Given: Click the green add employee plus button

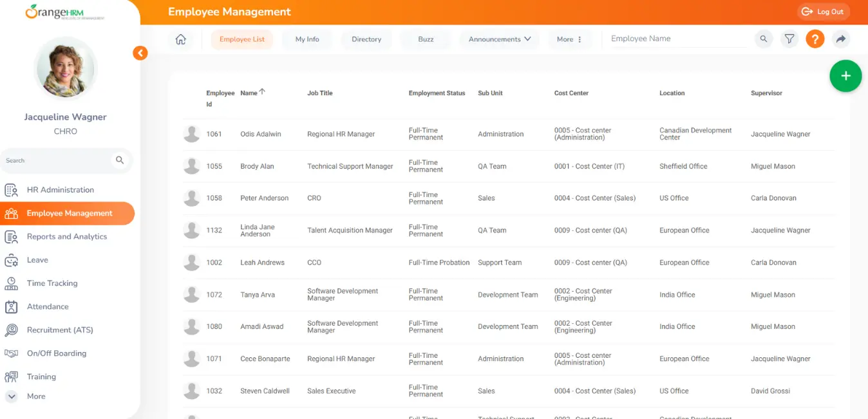Looking at the screenshot, I should 845,76.
